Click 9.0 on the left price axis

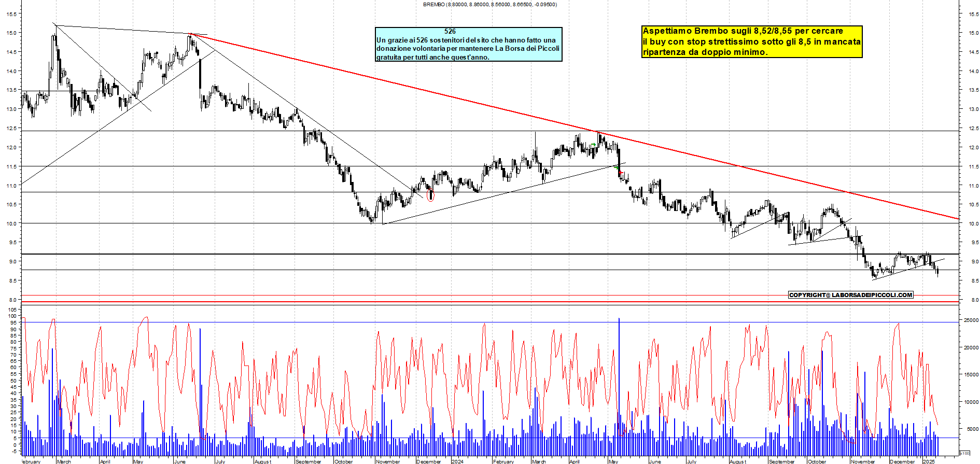[12, 262]
